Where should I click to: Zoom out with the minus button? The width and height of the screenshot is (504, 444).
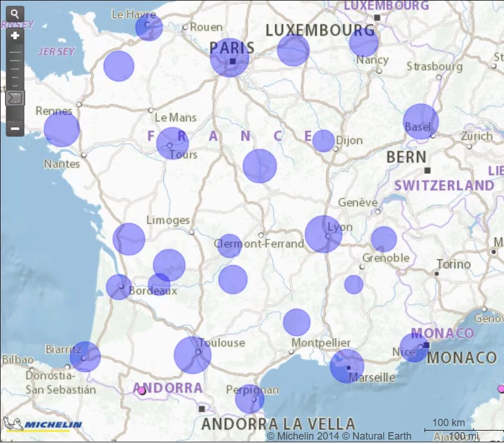point(15,128)
